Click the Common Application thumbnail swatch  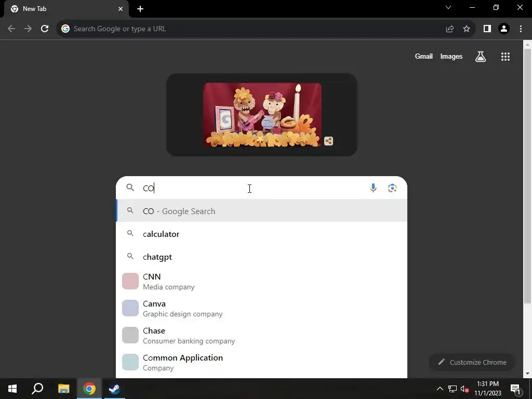point(130,362)
